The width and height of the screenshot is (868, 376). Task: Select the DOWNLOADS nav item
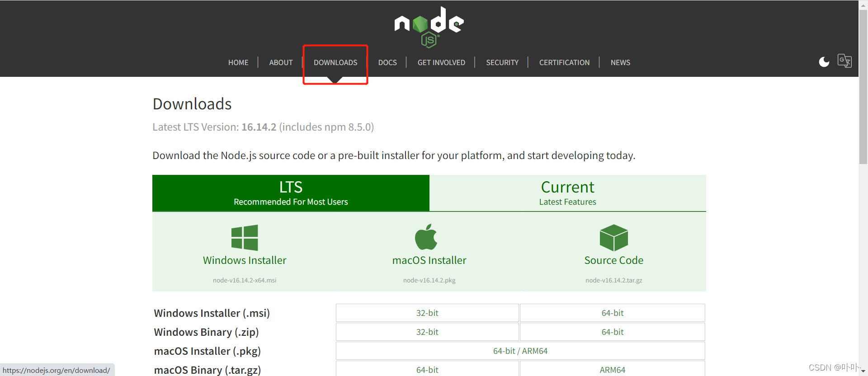[335, 62]
